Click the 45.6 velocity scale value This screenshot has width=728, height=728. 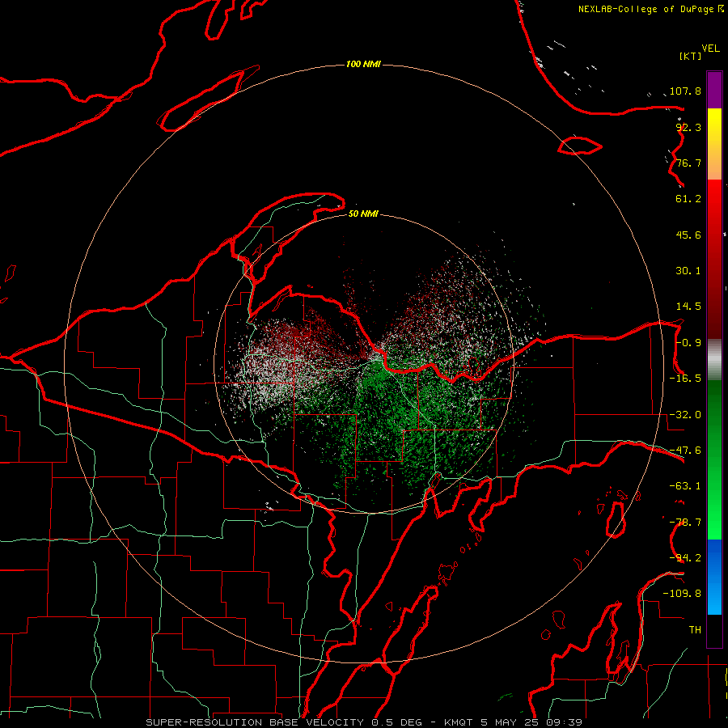pyautogui.click(x=688, y=235)
